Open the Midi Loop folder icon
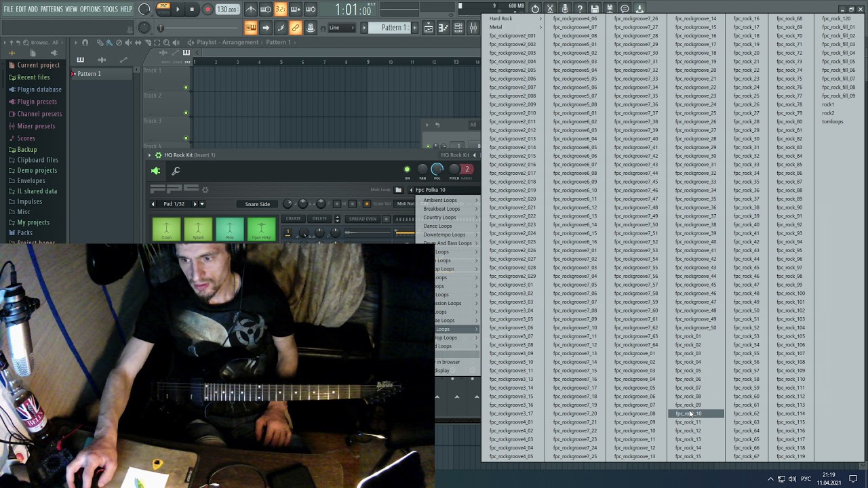 coord(399,190)
